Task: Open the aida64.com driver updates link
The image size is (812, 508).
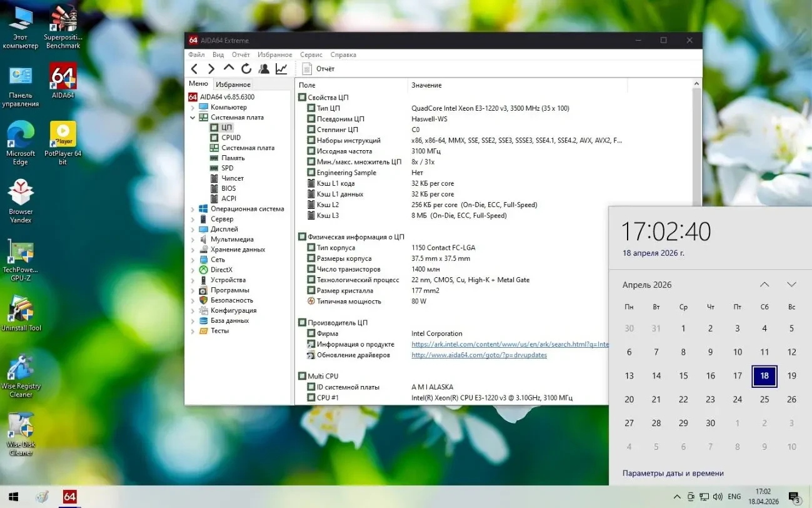Action: [479, 355]
